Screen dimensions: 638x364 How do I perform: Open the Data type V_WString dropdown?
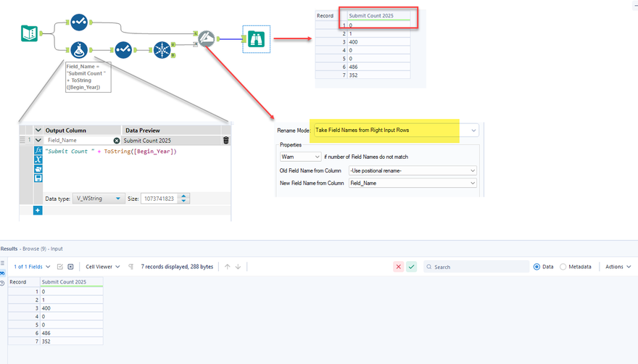[x=99, y=199]
